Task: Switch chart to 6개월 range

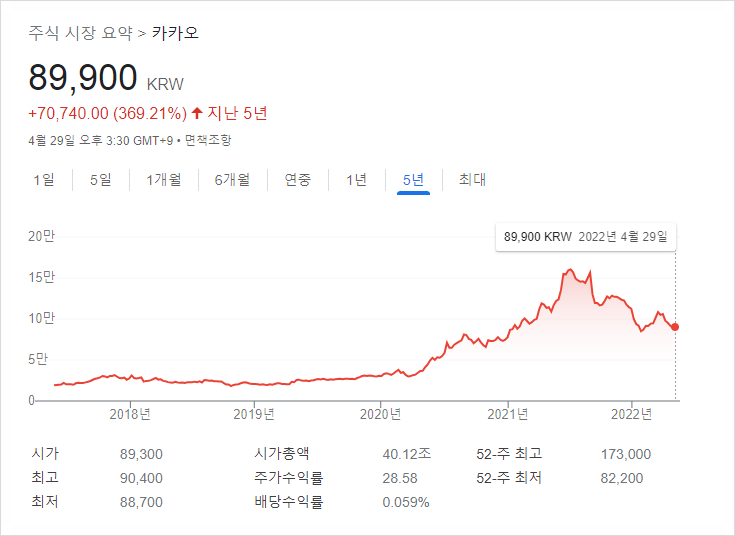Action: pyautogui.click(x=232, y=180)
